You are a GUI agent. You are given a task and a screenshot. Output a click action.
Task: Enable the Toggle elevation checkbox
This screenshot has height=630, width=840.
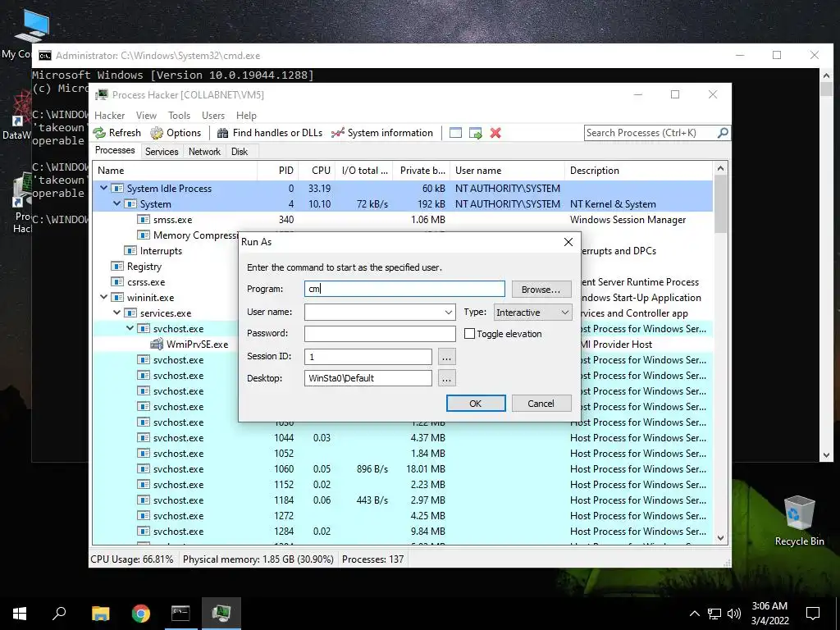[x=469, y=334]
